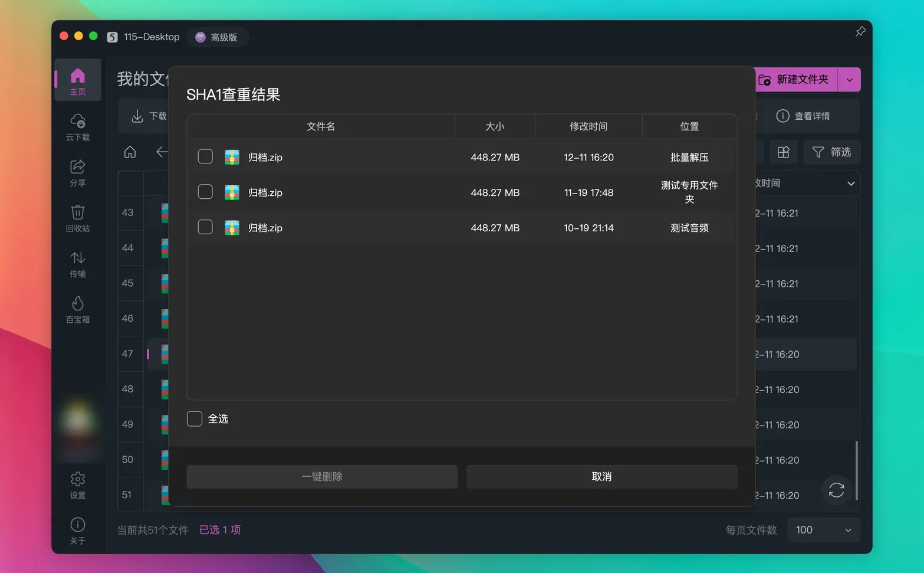Open the 分享 sharing panel
Image resolution: width=924 pixels, height=573 pixels.
[77, 173]
